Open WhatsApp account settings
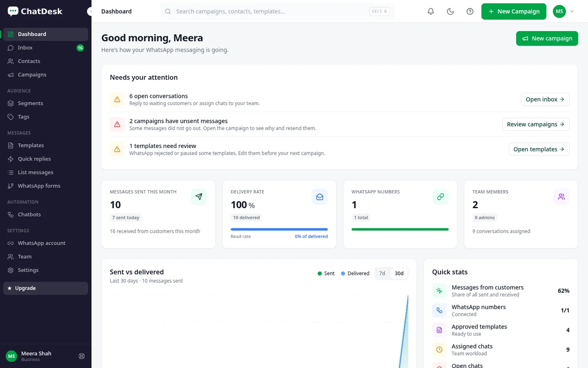Image resolution: width=588 pixels, height=368 pixels. 46,243
